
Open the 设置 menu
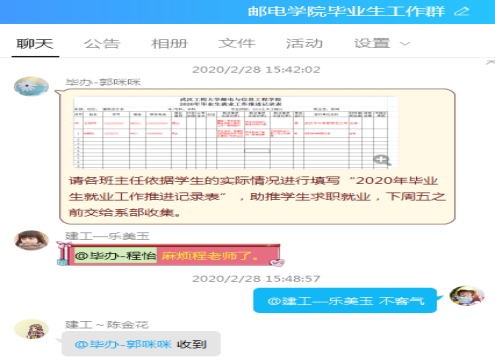click(372, 44)
